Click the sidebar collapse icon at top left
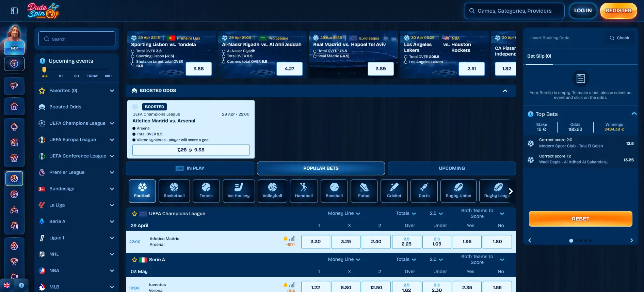Viewport: 644px width, 292px height. (x=14, y=11)
